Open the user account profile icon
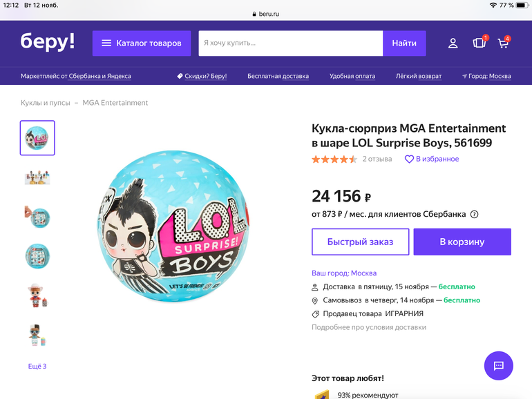The height and width of the screenshot is (399, 532). (453, 43)
